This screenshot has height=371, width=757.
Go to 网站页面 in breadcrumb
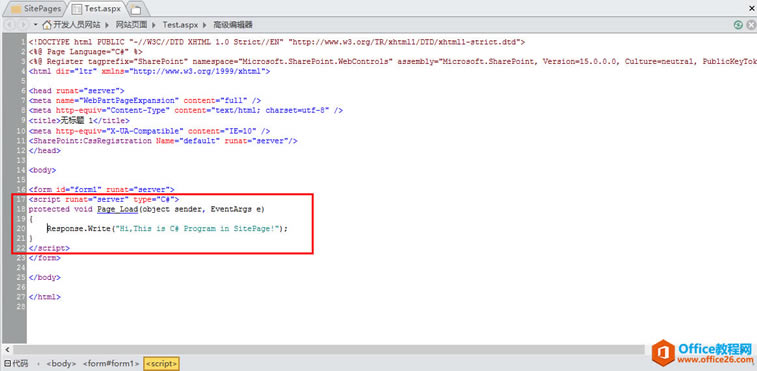tap(131, 25)
